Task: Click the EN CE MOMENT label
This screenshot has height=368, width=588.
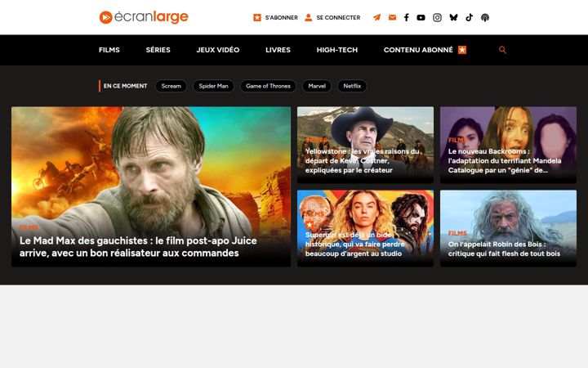Action: tap(125, 86)
